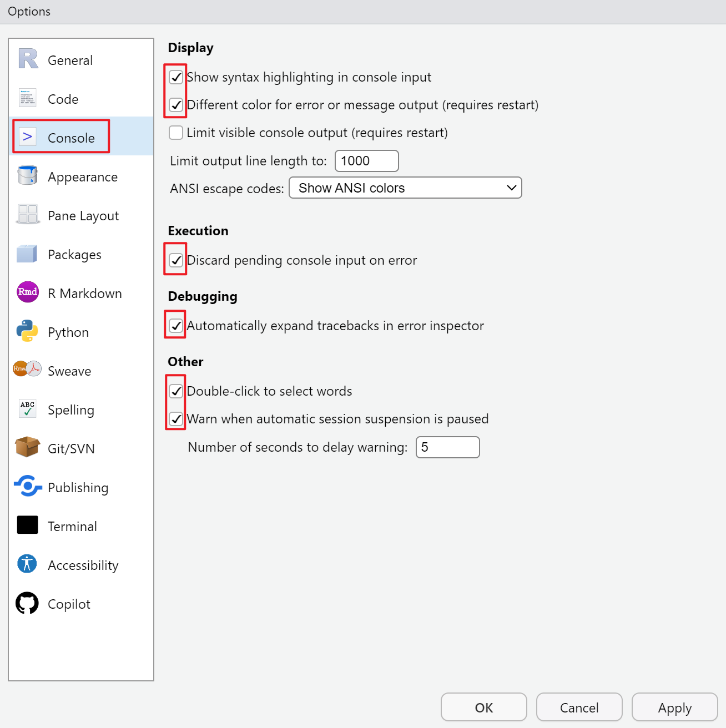726x728 pixels.
Task: Expand the ANSI escape codes dropdown
Action: tap(405, 188)
